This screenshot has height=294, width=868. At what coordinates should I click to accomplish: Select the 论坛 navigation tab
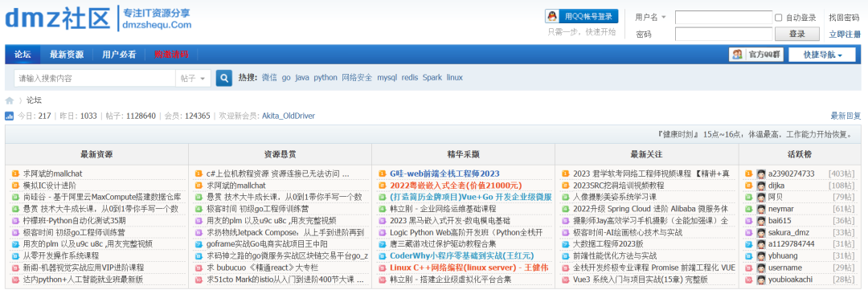pyautogui.click(x=23, y=55)
